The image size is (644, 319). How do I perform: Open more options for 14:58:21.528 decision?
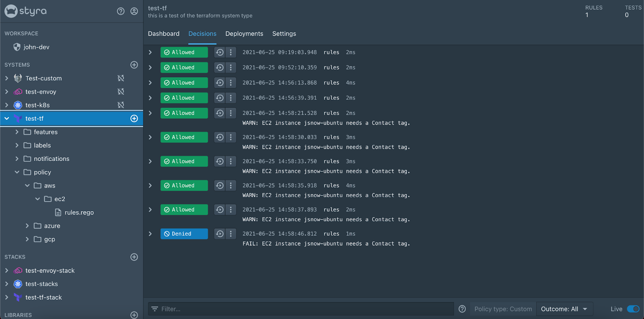(231, 113)
